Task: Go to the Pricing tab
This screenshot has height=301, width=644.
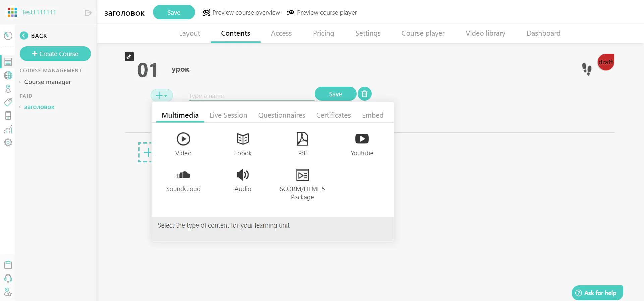Action: [323, 33]
